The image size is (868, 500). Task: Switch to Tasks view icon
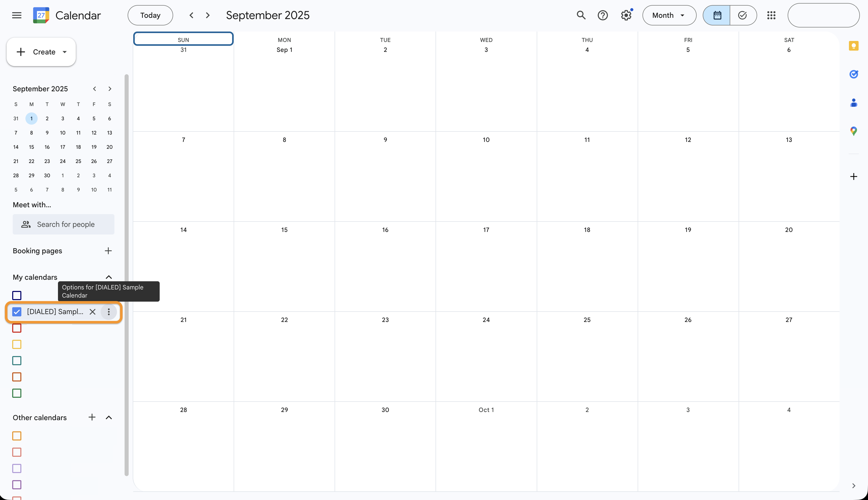(743, 15)
